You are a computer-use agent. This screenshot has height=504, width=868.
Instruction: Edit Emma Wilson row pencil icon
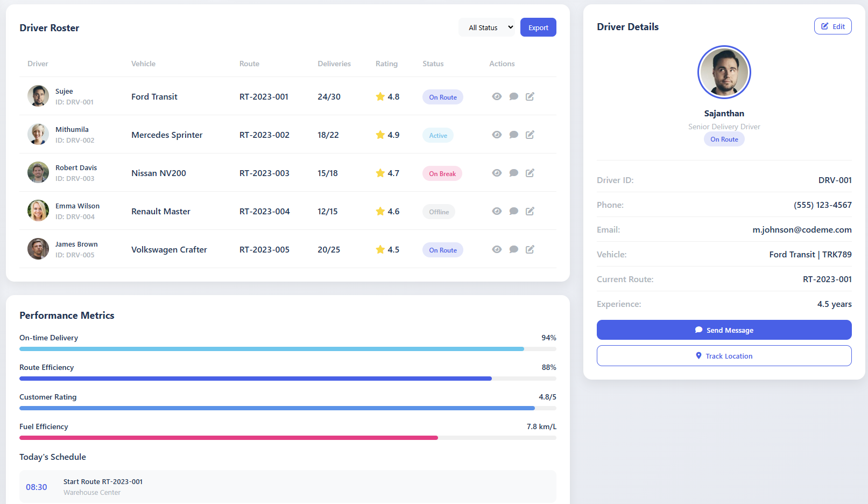(x=530, y=211)
